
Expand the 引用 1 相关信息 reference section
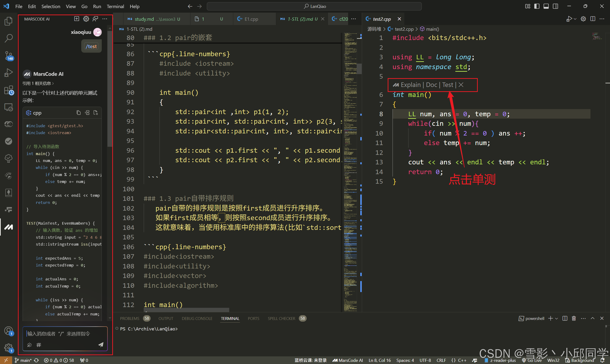tap(38, 83)
